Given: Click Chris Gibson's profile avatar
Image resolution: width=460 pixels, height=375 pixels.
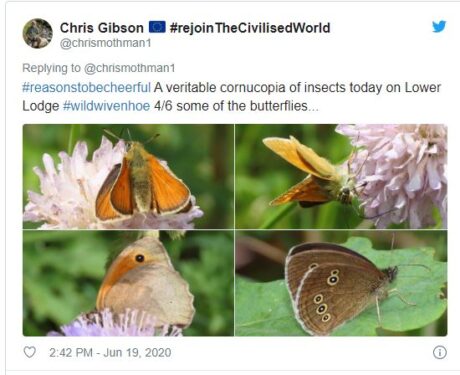Looking at the screenshot, I should click(37, 33).
